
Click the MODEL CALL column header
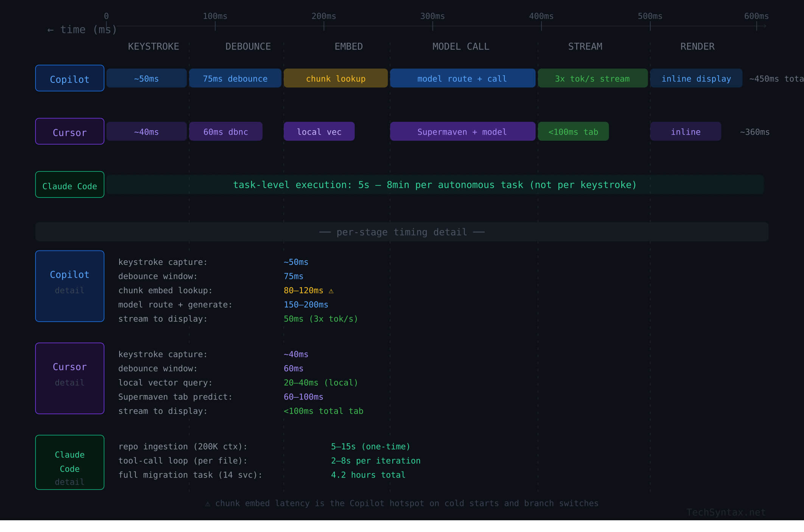click(460, 47)
